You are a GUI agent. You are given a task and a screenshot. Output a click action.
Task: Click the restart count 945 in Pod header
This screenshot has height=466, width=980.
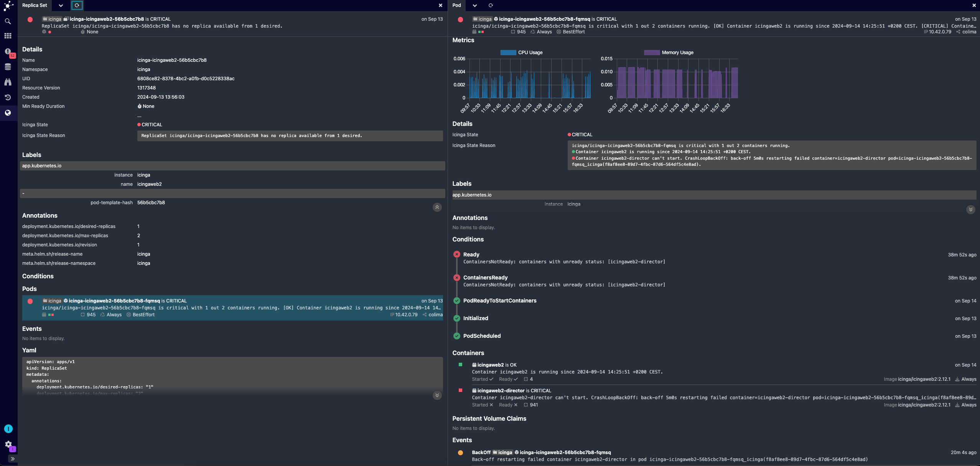click(x=518, y=32)
